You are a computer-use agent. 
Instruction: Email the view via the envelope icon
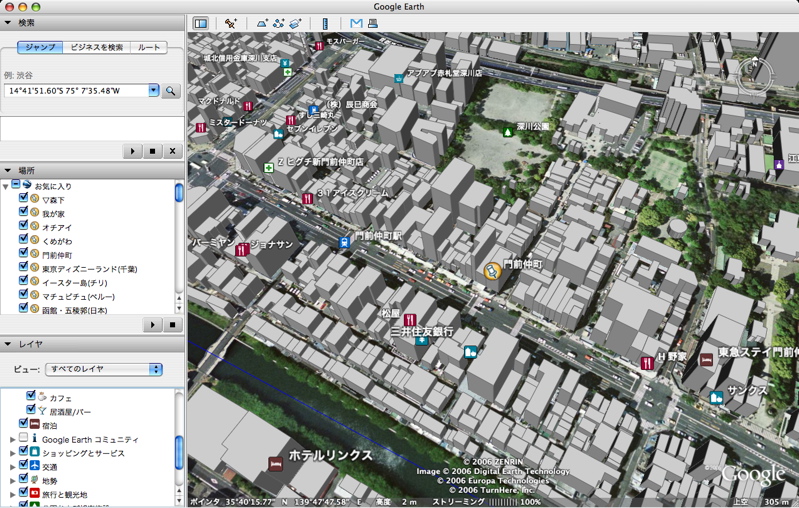tap(356, 23)
